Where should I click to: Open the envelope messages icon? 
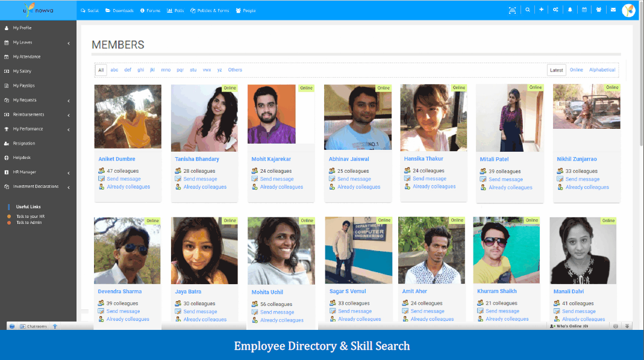(613, 10)
